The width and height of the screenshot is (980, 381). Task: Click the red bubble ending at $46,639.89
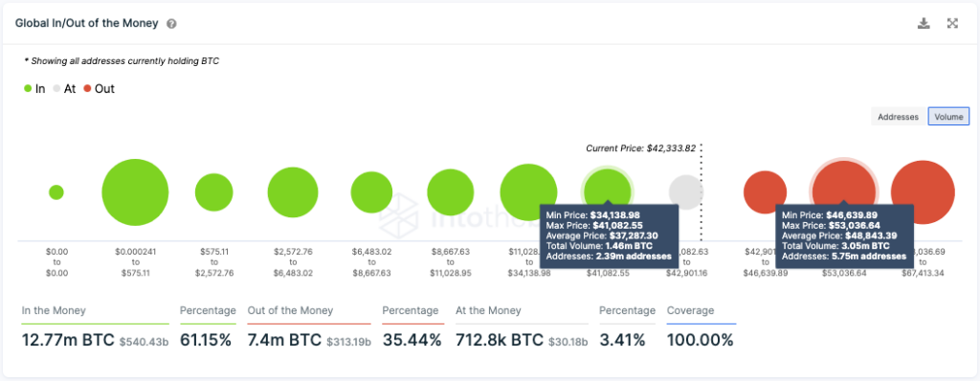coord(765,192)
